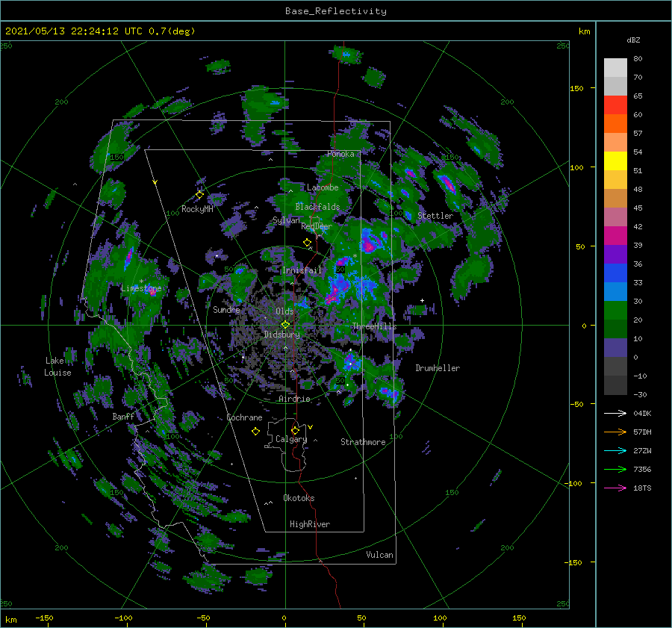Click the 2021/05/13 22:24:12 UTC timestamp

[74, 31]
